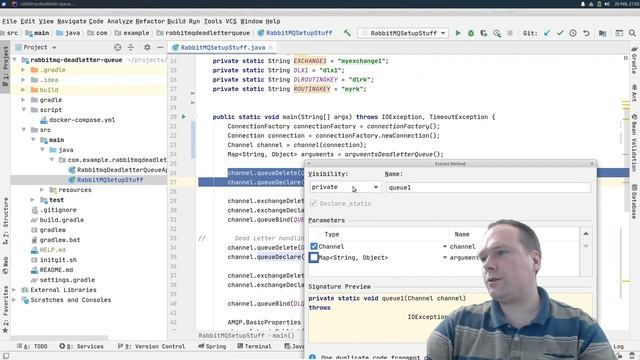Open the profiler run icon
640x360 pixels.
[497, 33]
